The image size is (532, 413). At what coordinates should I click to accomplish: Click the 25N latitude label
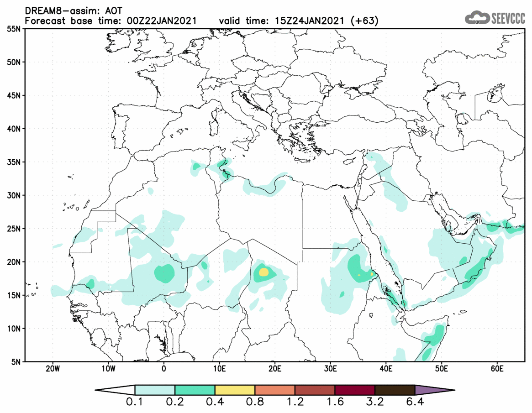(14, 229)
